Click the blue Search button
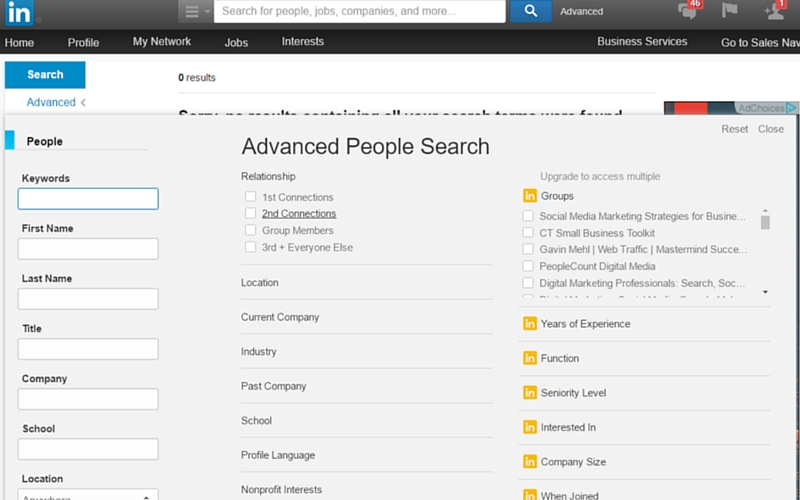 coord(45,74)
